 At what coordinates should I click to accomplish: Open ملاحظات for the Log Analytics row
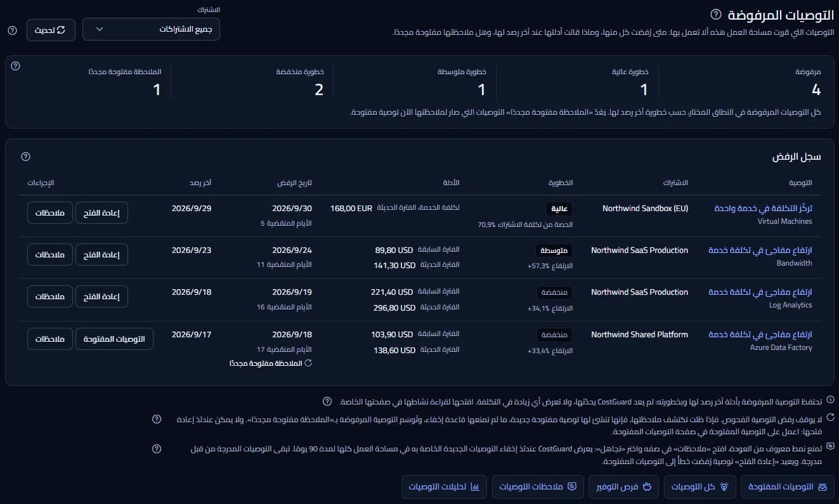pos(50,297)
